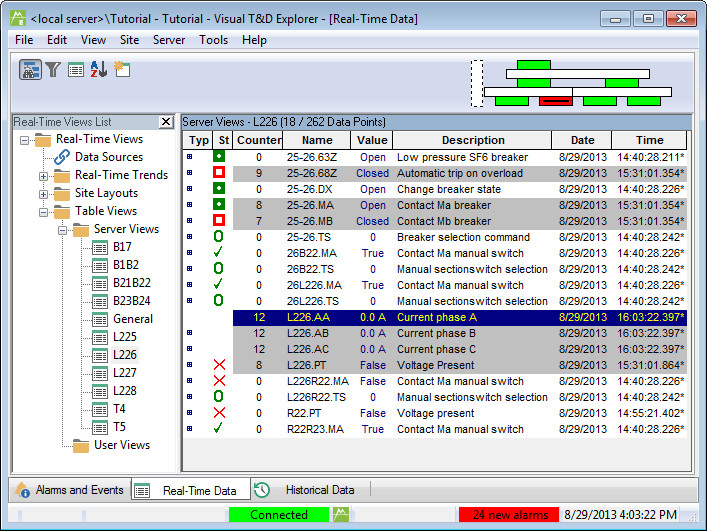Click green checkmark for 26B22.MA row
Viewport: 707px width, 531px height.
pyautogui.click(x=218, y=252)
